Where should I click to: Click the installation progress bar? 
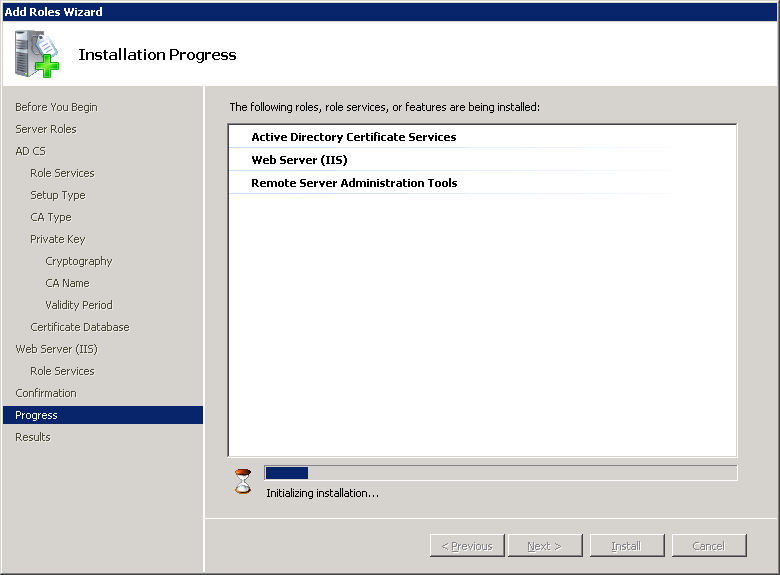pyautogui.click(x=500, y=473)
